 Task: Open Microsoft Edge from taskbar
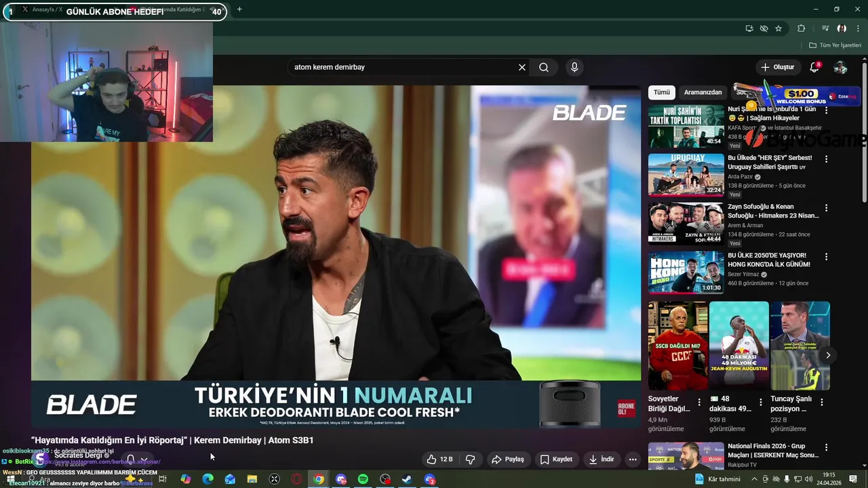coord(208,479)
